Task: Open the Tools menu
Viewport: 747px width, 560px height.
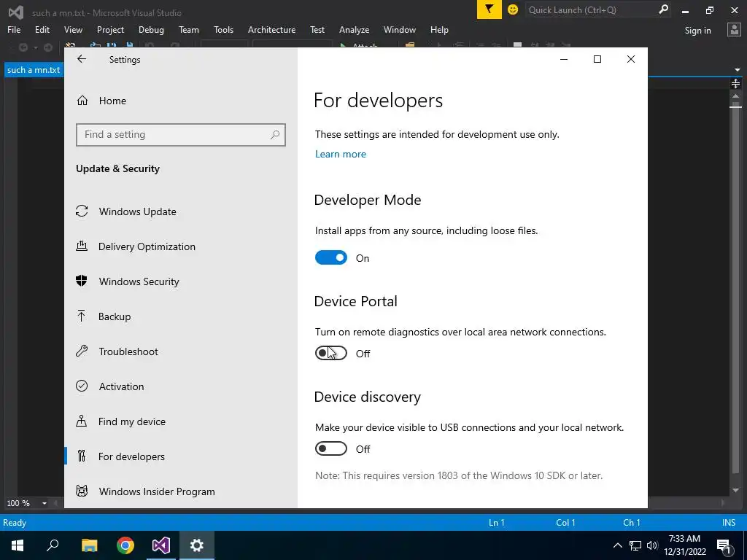Action: click(223, 29)
